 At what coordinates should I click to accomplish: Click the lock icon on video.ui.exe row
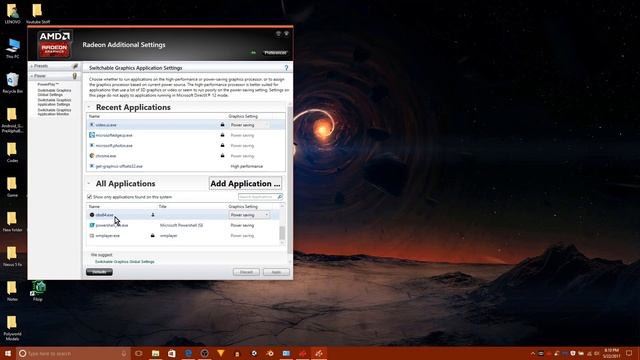click(x=222, y=124)
